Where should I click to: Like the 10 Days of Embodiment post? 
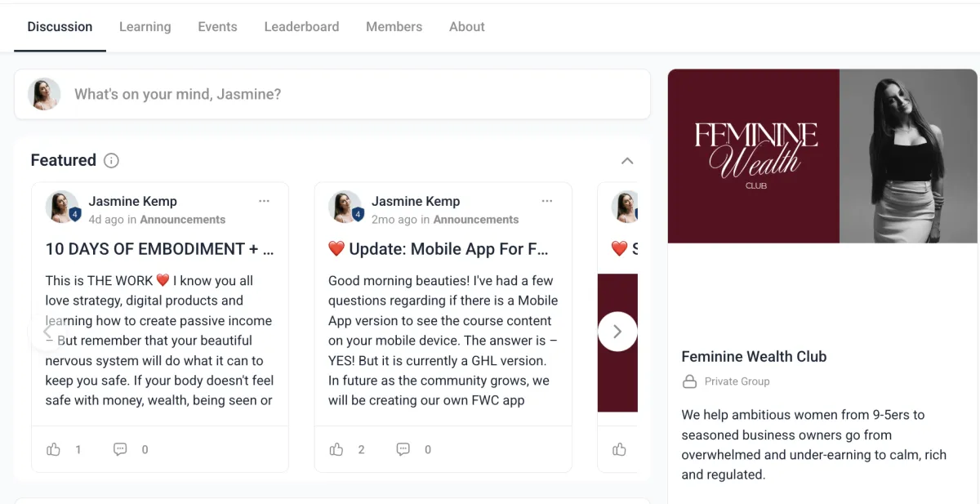pos(54,449)
